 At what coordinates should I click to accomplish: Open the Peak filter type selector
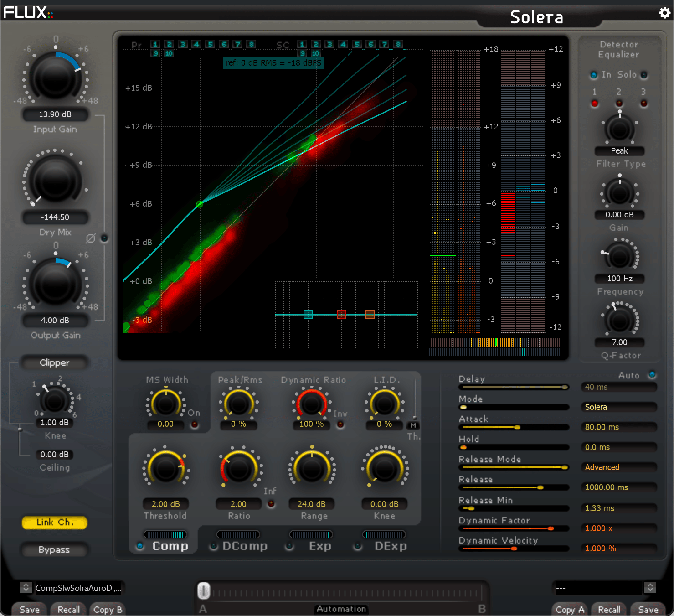[x=619, y=151]
